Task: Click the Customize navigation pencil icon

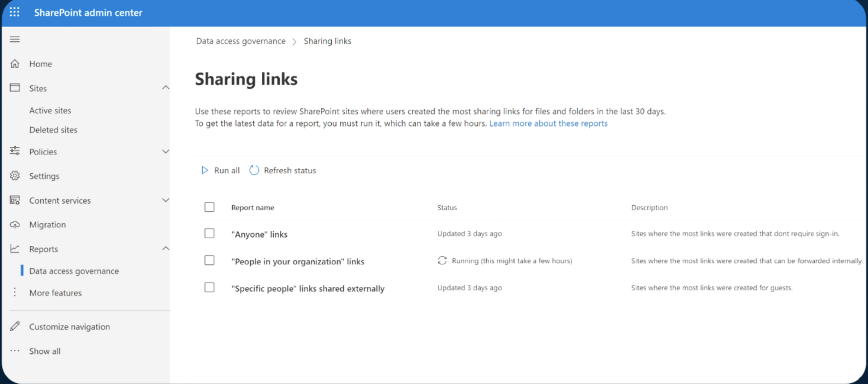Action: click(x=15, y=326)
